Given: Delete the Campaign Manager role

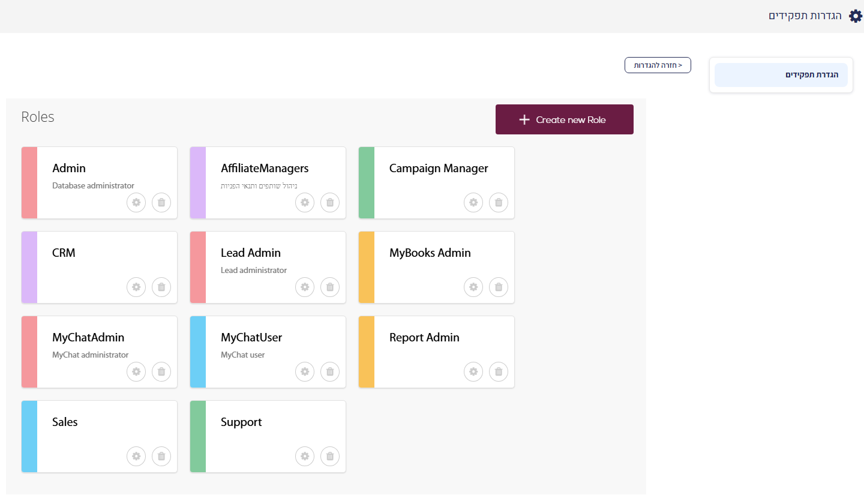Looking at the screenshot, I should click(x=499, y=203).
